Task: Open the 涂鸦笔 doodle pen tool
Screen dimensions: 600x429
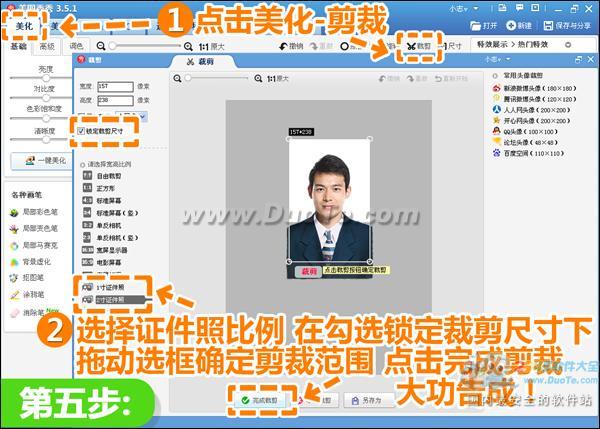Action: click(x=27, y=295)
